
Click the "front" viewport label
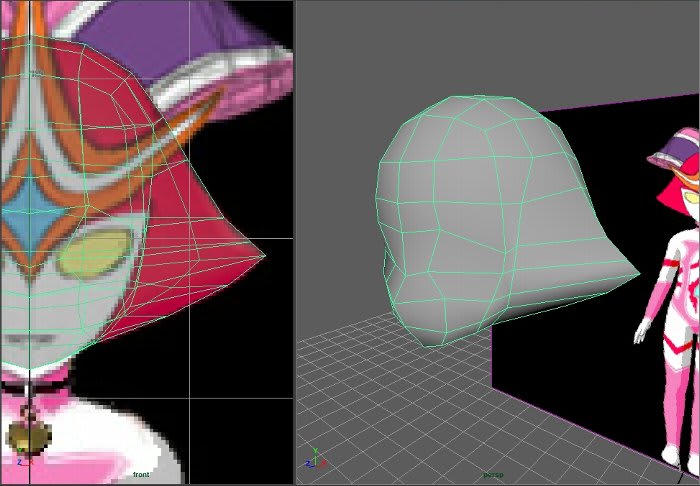[x=141, y=474]
